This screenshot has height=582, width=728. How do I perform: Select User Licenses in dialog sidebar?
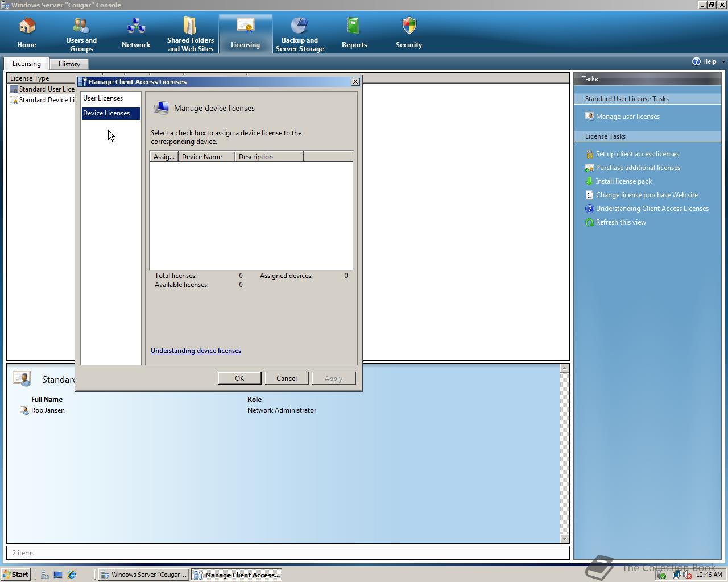click(111, 98)
